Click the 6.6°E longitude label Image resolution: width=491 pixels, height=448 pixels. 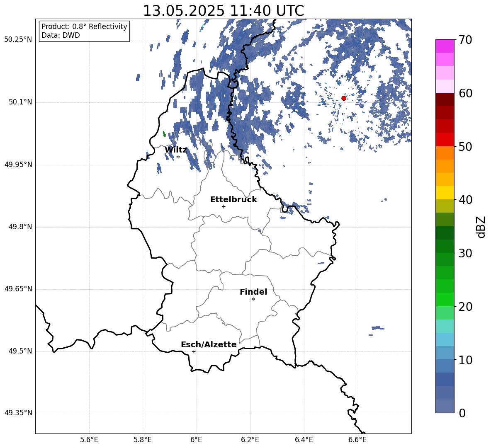[x=357, y=440]
